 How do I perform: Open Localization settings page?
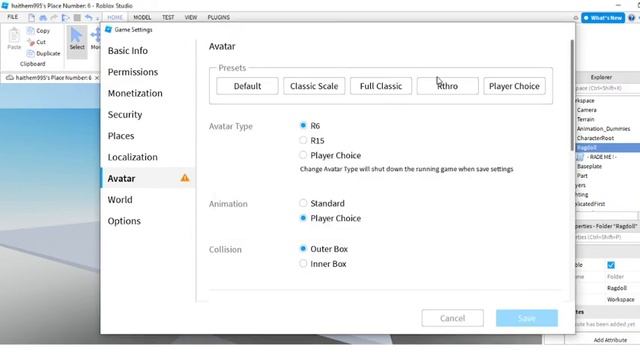[133, 157]
